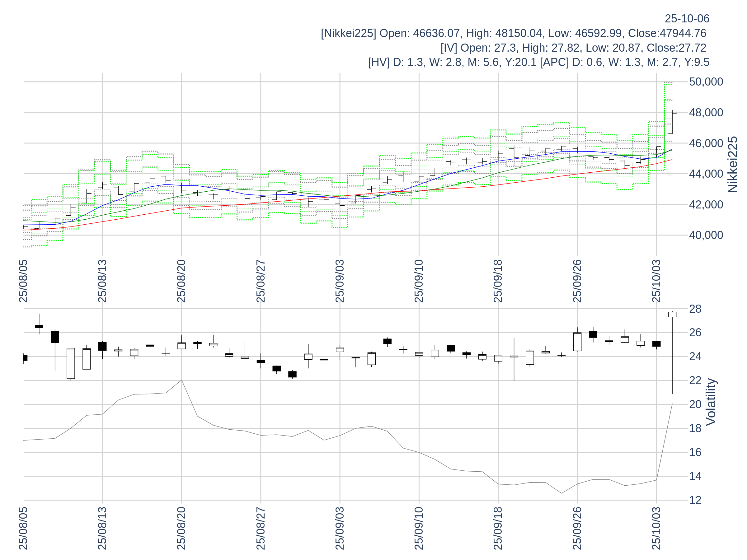Click the Nikkei225 vertical axis title
This screenshot has height=560, width=747.
pyautogui.click(x=732, y=164)
